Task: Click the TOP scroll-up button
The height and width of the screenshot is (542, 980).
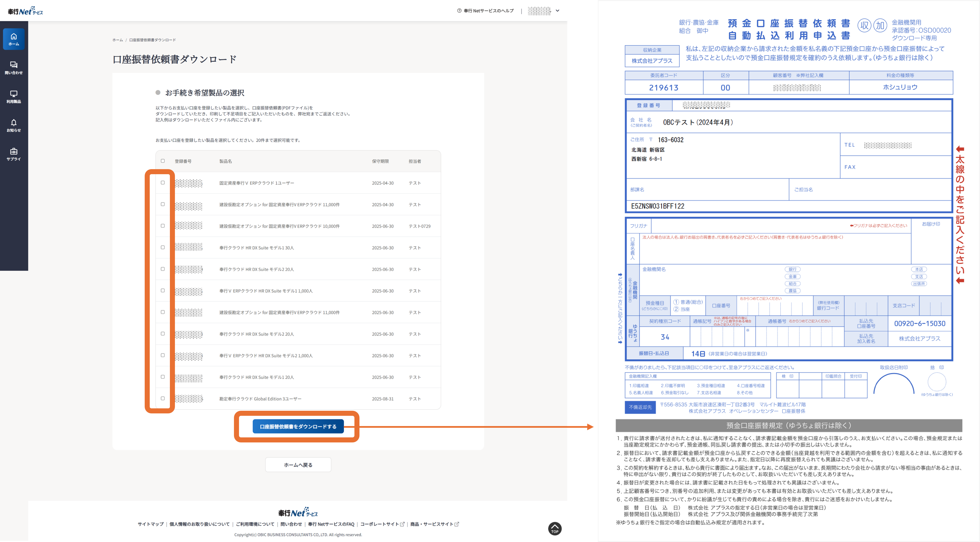Action: (x=555, y=528)
